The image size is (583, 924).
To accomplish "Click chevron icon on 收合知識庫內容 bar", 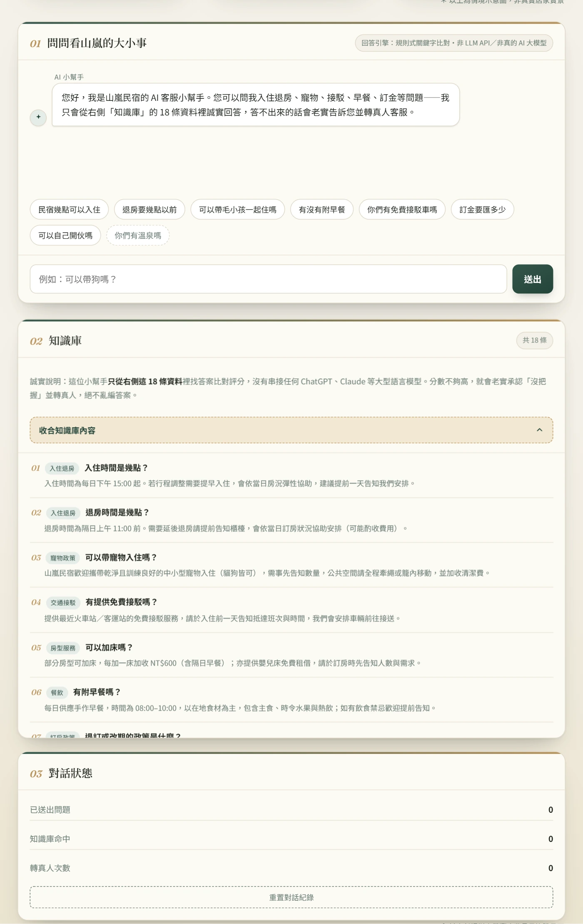I will (x=539, y=430).
